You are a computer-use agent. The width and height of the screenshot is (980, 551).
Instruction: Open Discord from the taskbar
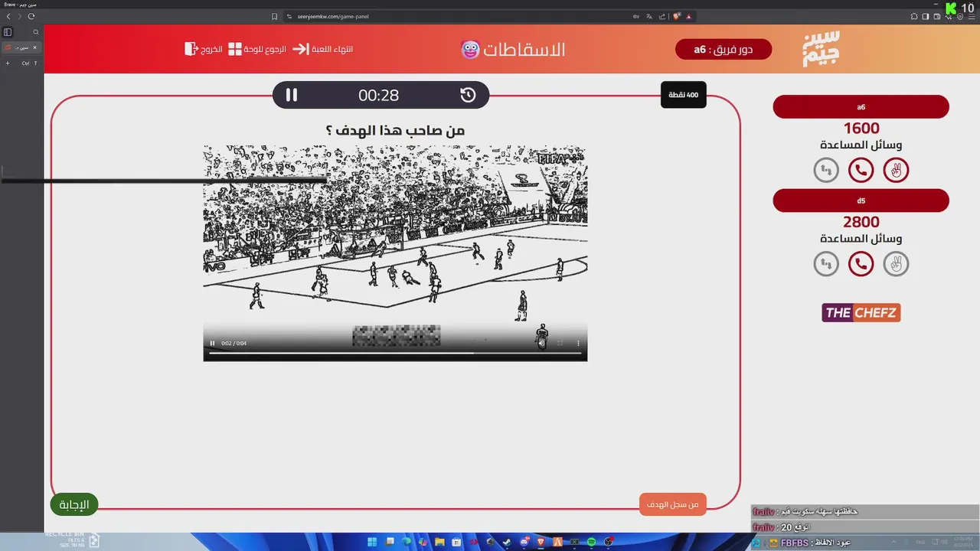pos(524,542)
